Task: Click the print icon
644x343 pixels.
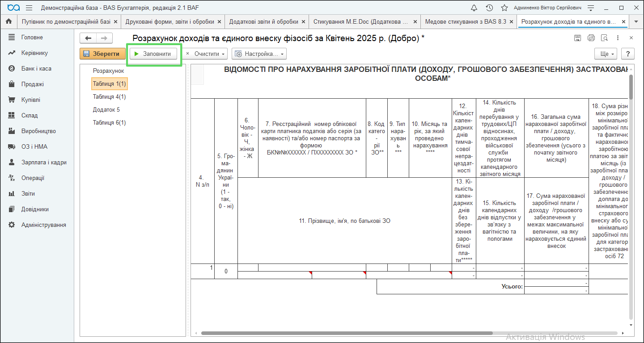Action: coord(591,38)
